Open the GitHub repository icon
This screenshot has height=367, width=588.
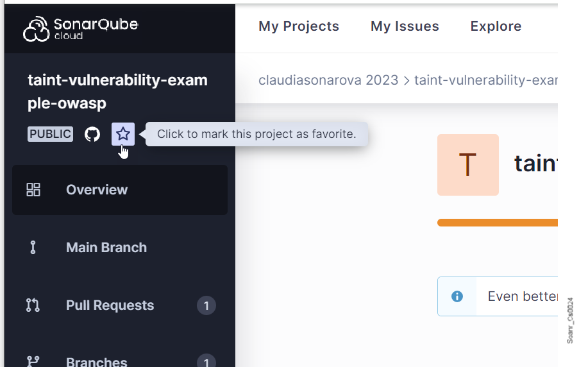tap(92, 134)
